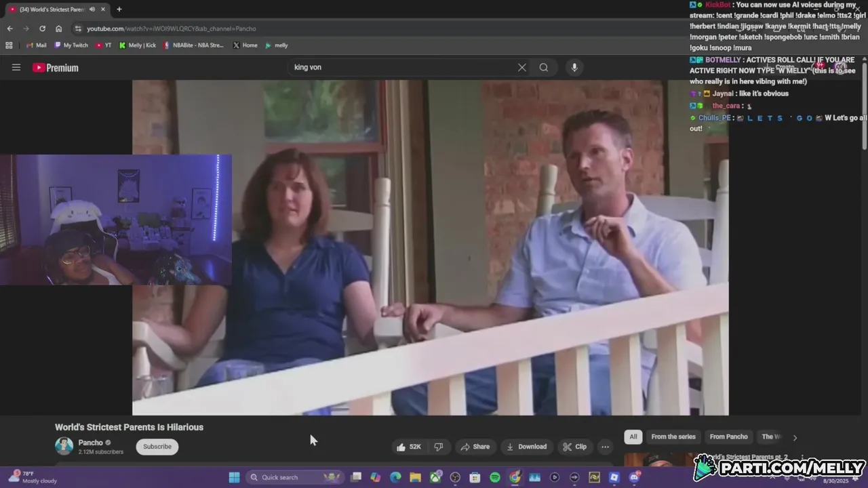Click the taskbar Quick search box
This screenshot has width=868, height=488.
[294, 477]
